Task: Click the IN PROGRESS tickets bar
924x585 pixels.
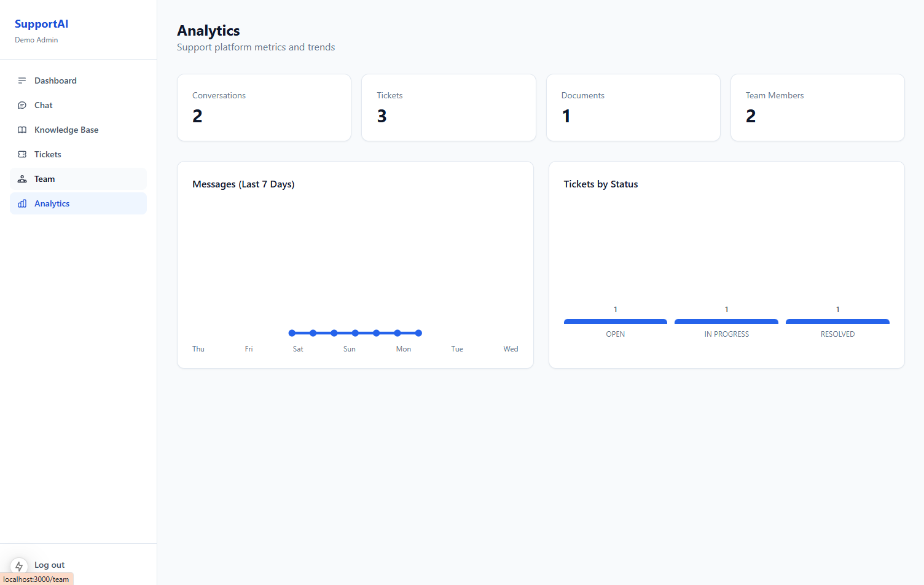Action: tap(726, 321)
